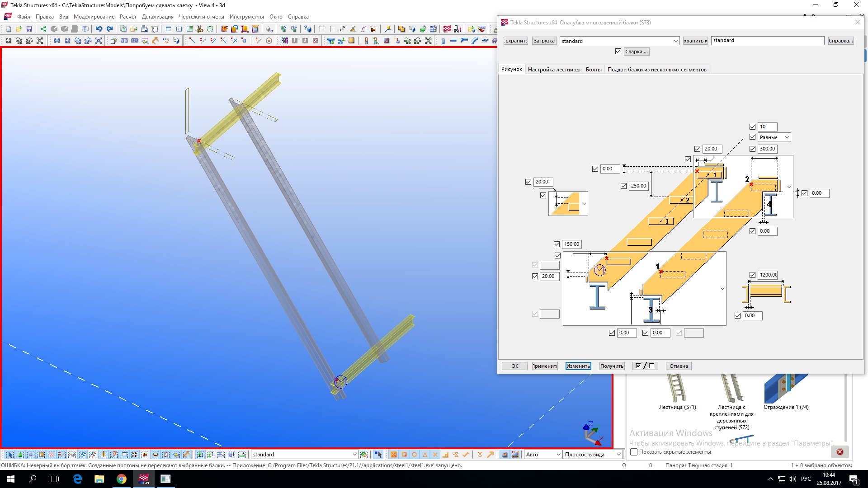This screenshot has width=868, height=488.
Task: Click the 1200.00 width input field
Action: click(x=768, y=275)
